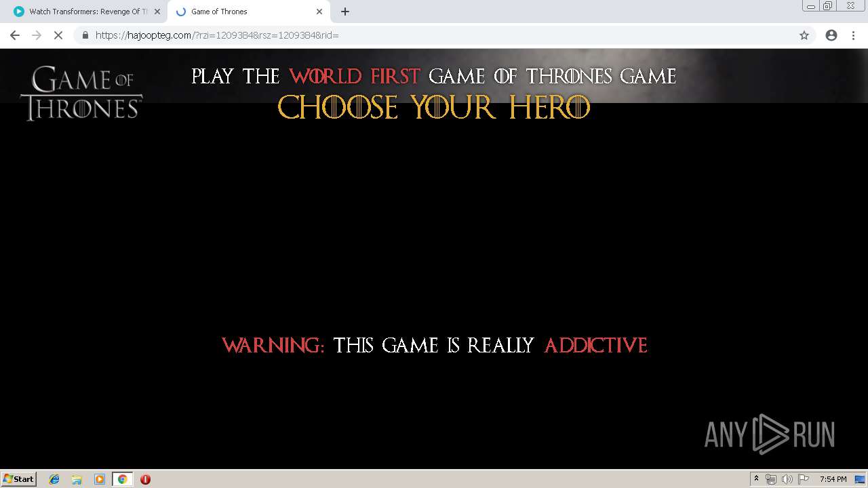868x488 pixels.
Task: Open the Action Center flag icon
Action: 804,479
